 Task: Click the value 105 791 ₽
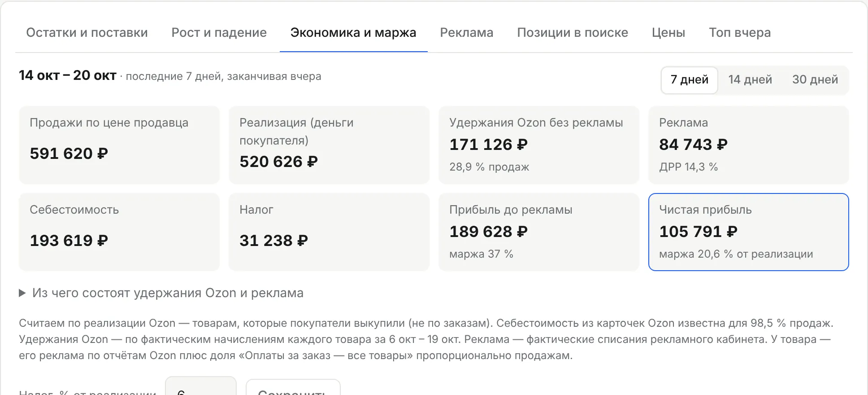pyautogui.click(x=698, y=232)
